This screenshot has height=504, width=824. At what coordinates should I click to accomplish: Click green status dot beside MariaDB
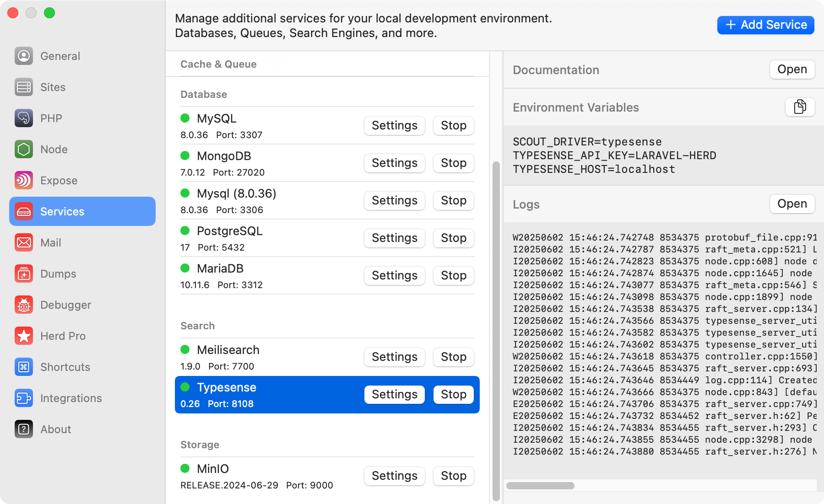185,268
